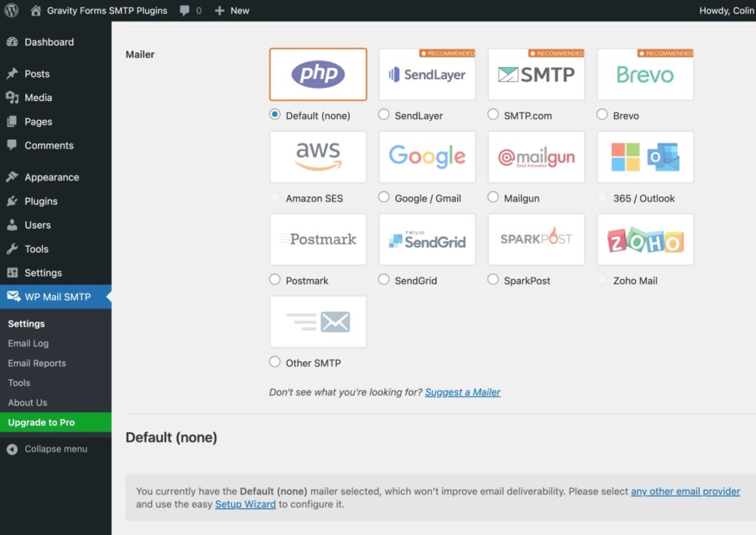Click the PHP default mailer logo
Screen dimensions: 756x535
tap(317, 74)
